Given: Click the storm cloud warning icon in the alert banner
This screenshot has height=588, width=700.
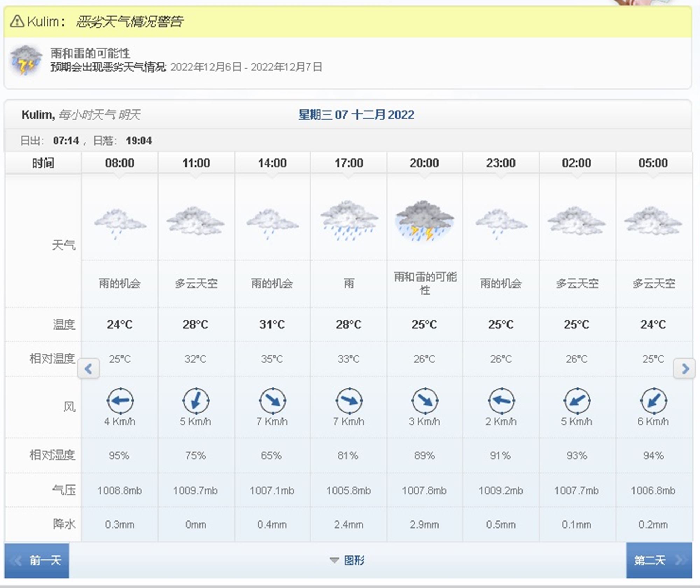Looking at the screenshot, I should point(26,59).
